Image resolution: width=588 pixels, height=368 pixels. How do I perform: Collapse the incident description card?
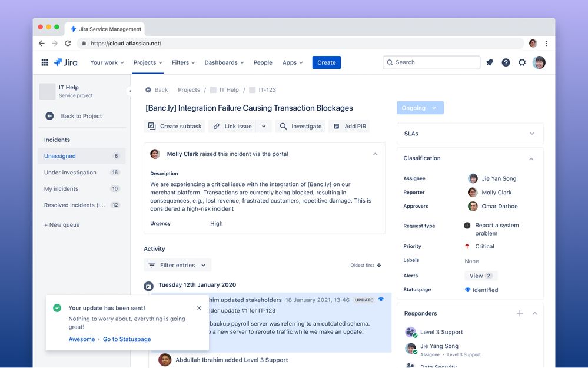tap(375, 154)
